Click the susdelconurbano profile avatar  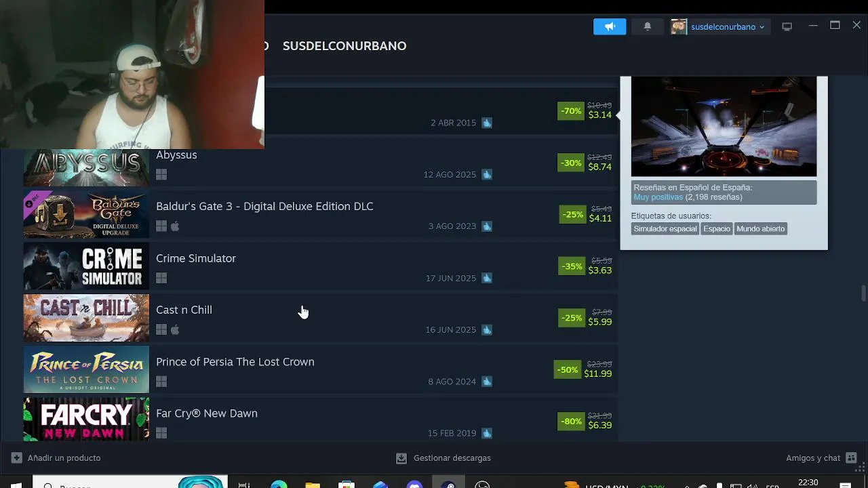[x=679, y=26]
